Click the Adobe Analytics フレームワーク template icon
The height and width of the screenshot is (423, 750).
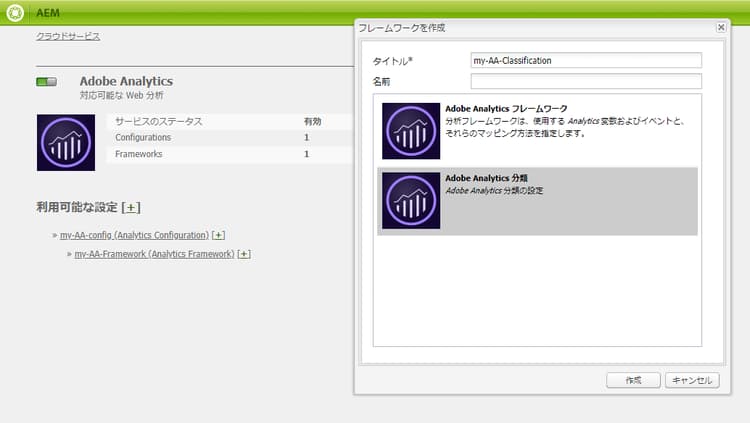[411, 131]
